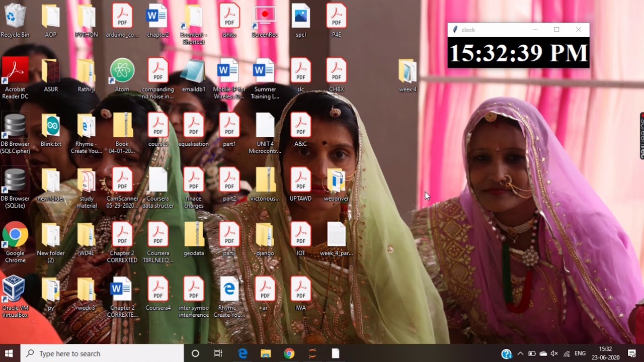Click the clock window time display
This screenshot has width=644, height=362.
point(518,53)
